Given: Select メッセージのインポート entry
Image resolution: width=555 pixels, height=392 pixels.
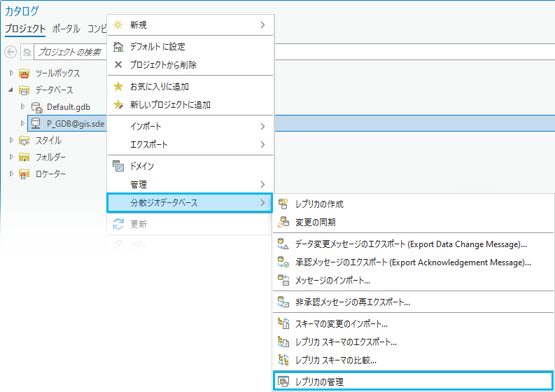Looking at the screenshot, I should click(x=414, y=281).
